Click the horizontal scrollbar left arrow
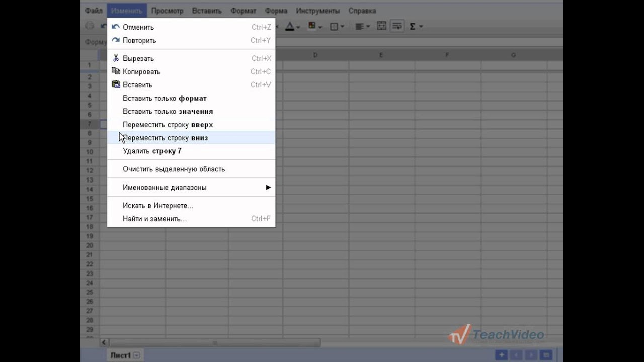Viewport: 644px width, 362px height. click(104, 343)
